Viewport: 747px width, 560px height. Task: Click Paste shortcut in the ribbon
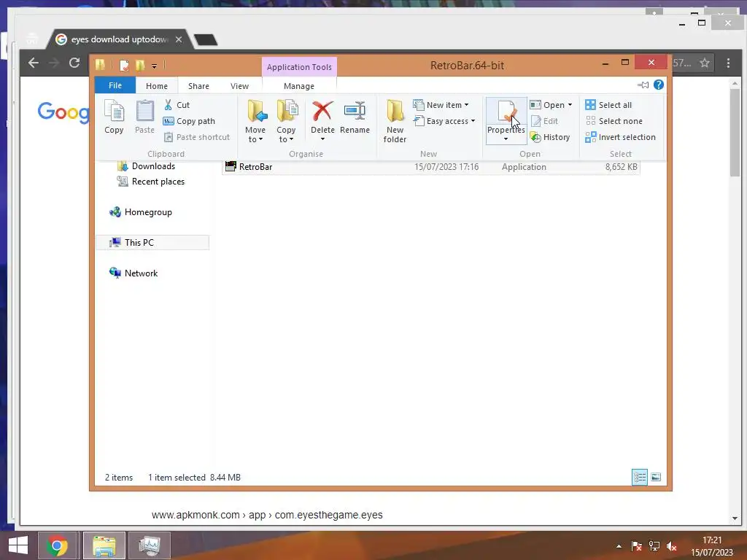[x=197, y=137]
